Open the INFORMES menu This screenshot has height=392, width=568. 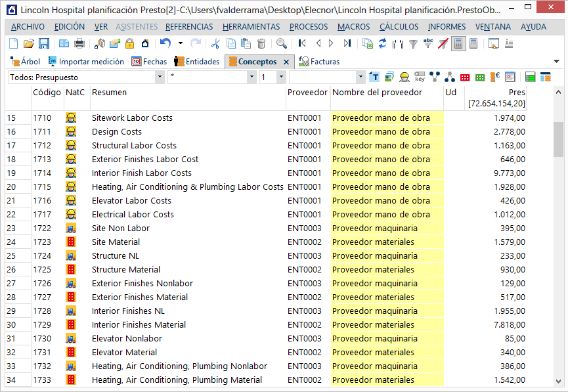coord(447,27)
